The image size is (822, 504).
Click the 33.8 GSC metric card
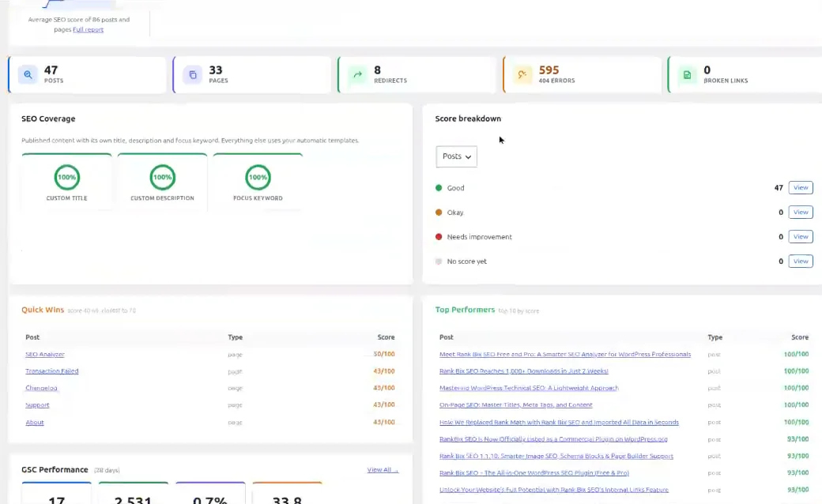point(287,493)
